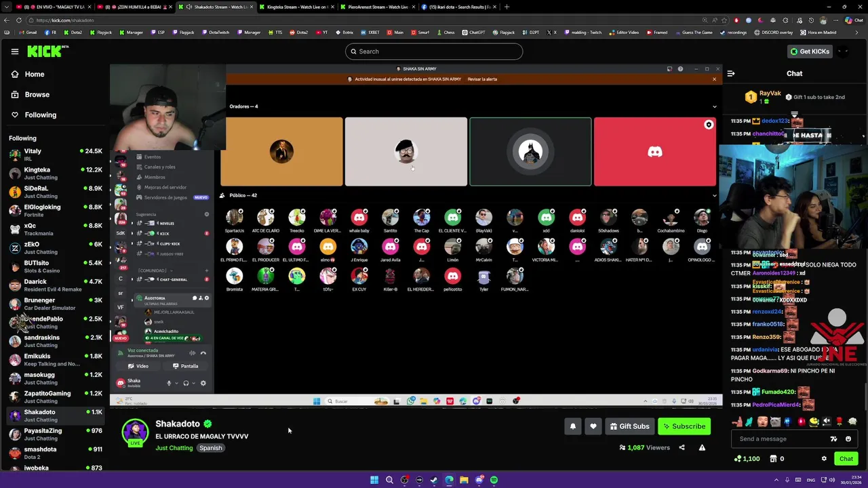Click dedox123 username in chat
Image resolution: width=868 pixels, height=488 pixels.
(x=774, y=121)
